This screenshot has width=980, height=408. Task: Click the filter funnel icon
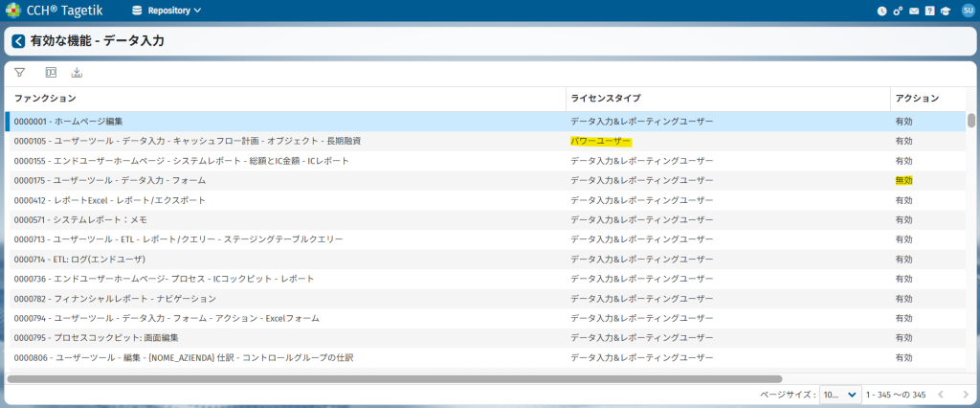19,73
